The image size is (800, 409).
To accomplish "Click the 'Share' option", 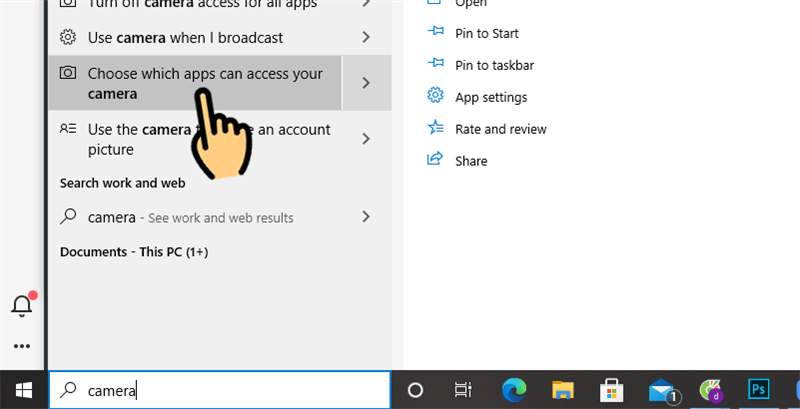I will [471, 161].
